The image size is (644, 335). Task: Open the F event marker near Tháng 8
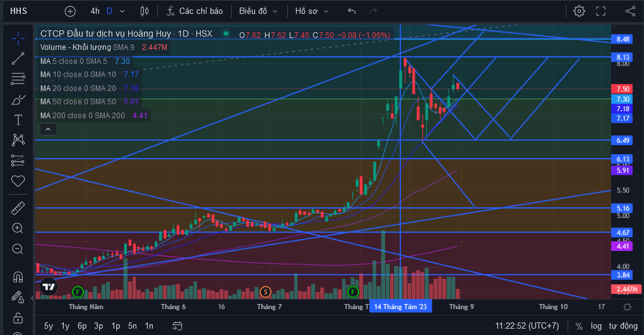[353, 292]
